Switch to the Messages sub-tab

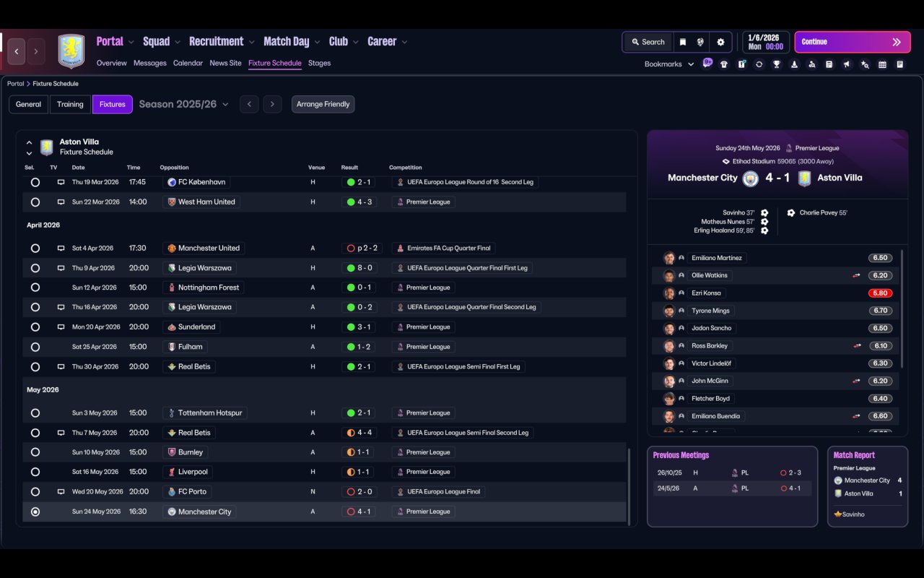coord(150,63)
